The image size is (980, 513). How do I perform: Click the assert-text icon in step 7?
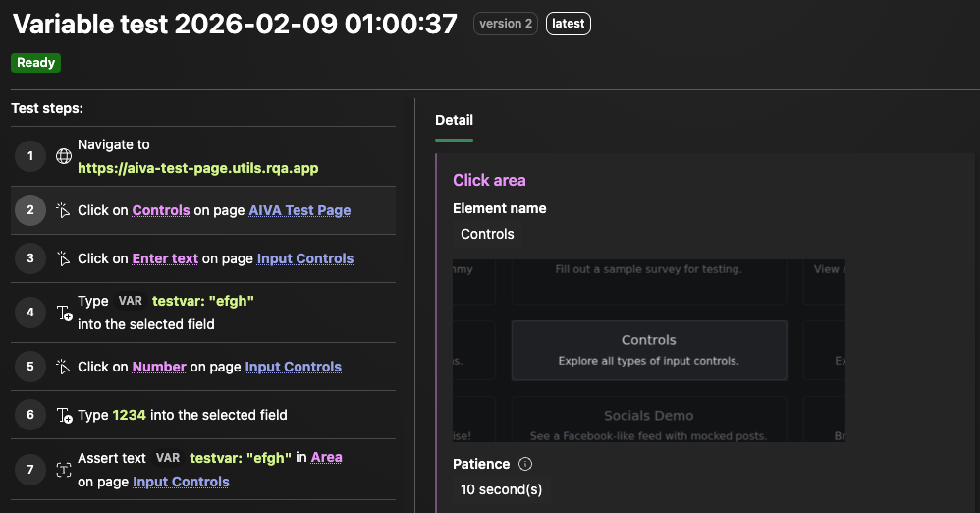pos(64,470)
